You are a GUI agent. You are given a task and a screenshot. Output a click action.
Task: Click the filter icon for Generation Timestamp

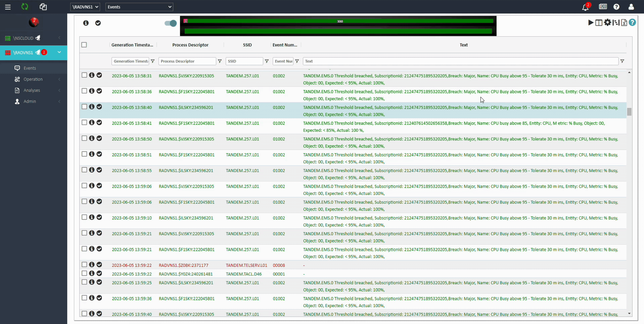click(x=153, y=61)
